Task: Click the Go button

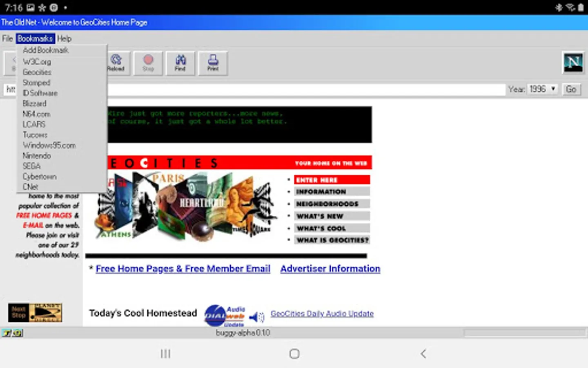Action: pyautogui.click(x=571, y=89)
